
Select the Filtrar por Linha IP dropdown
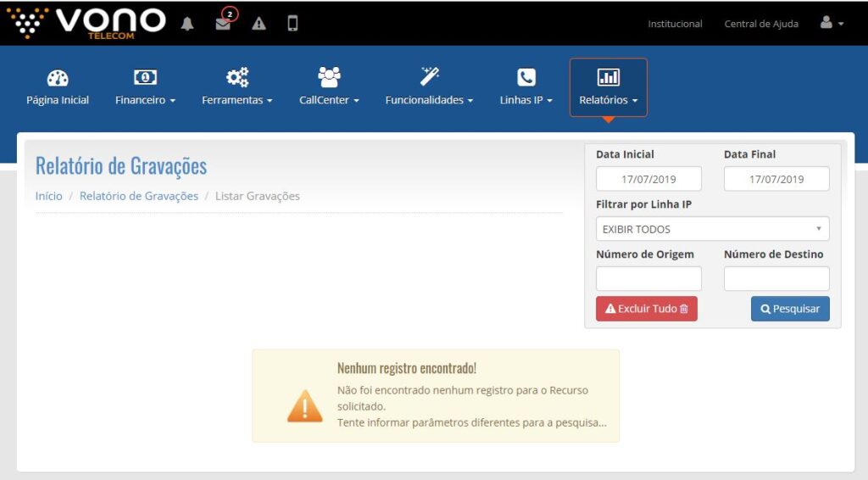tap(712, 229)
